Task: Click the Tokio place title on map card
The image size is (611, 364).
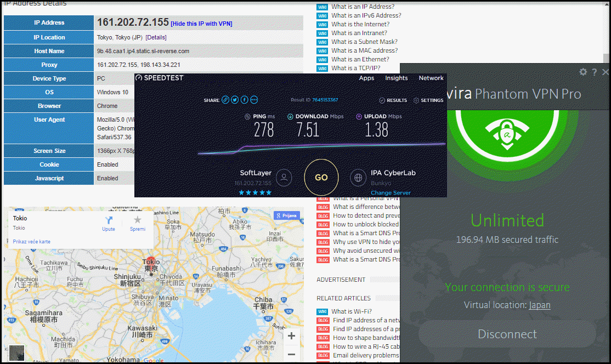Action: coord(20,218)
